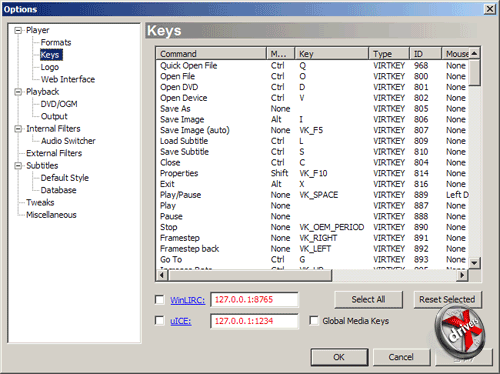This screenshot has width=500, height=374.
Task: Select the Stop command row
Action: (313, 227)
